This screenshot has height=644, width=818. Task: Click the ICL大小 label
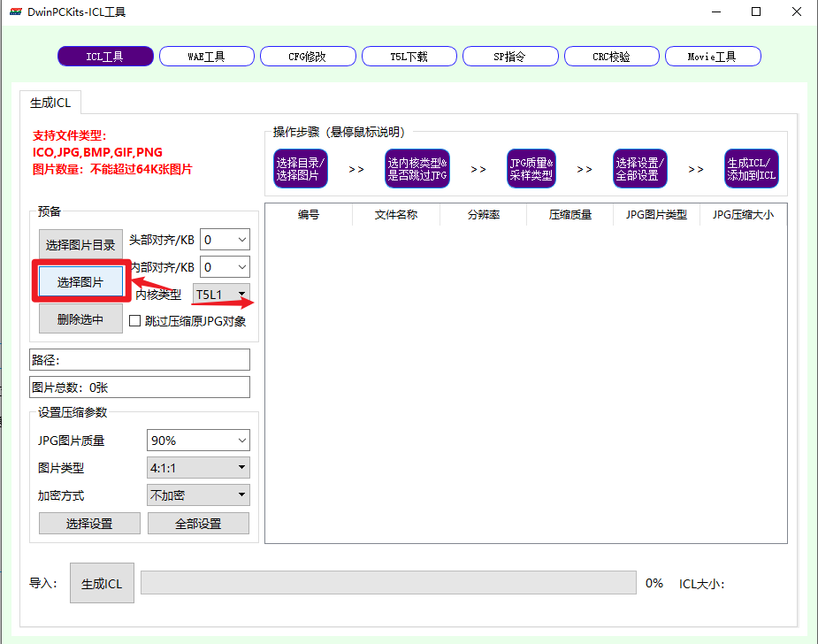701,584
